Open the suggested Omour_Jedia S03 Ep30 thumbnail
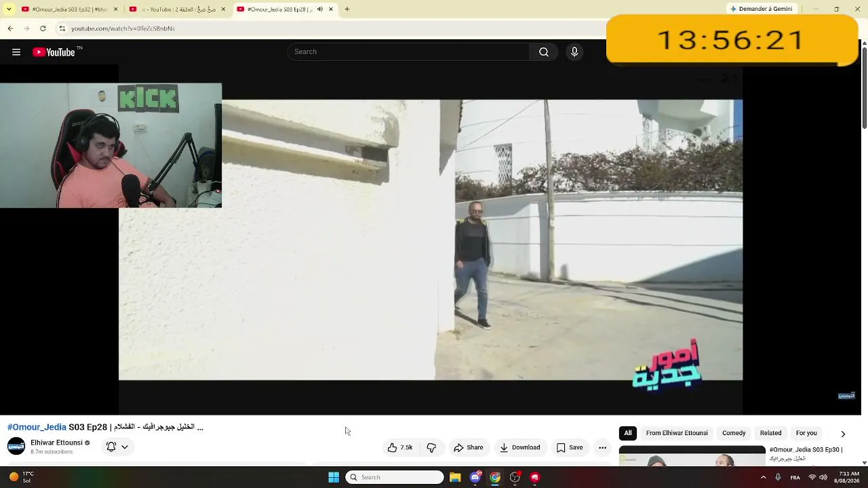Screen dimensions: 868x488 click(692, 455)
